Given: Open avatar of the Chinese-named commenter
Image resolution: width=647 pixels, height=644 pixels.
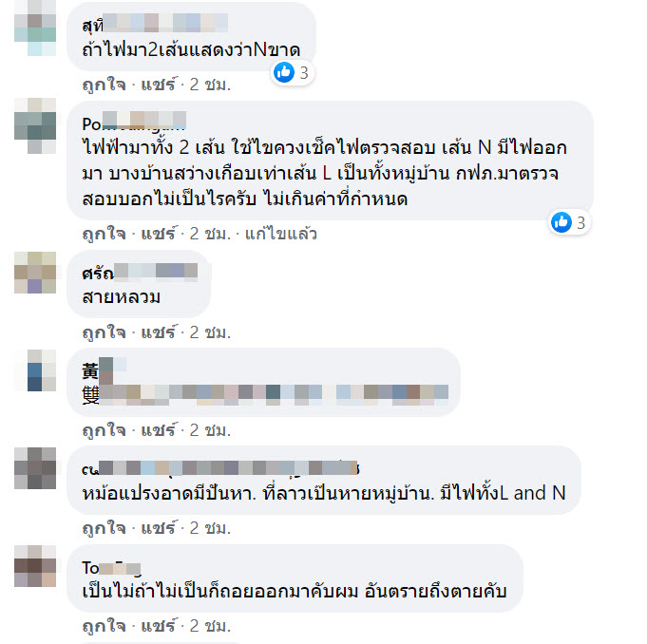Looking at the screenshot, I should [35, 370].
